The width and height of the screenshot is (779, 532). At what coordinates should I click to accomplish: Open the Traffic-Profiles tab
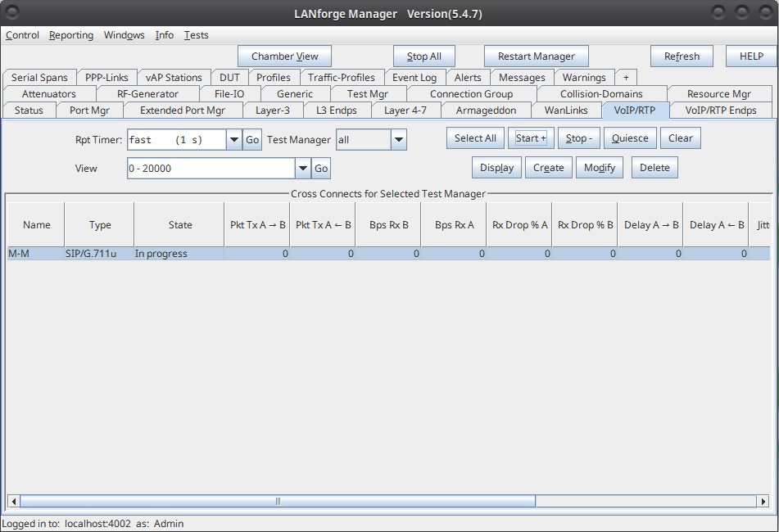click(x=342, y=78)
